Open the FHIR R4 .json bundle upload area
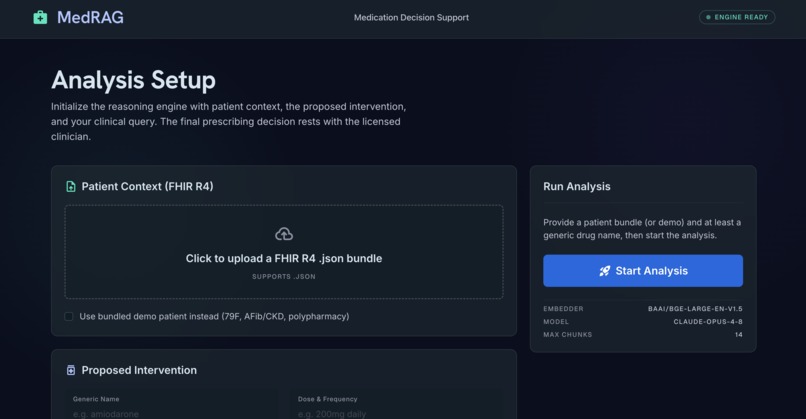806x419 pixels. point(284,252)
